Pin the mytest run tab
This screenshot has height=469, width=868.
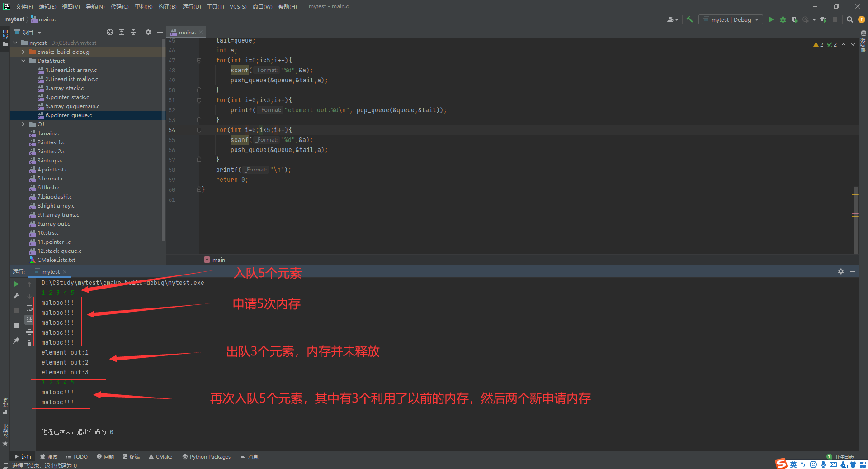click(16, 340)
